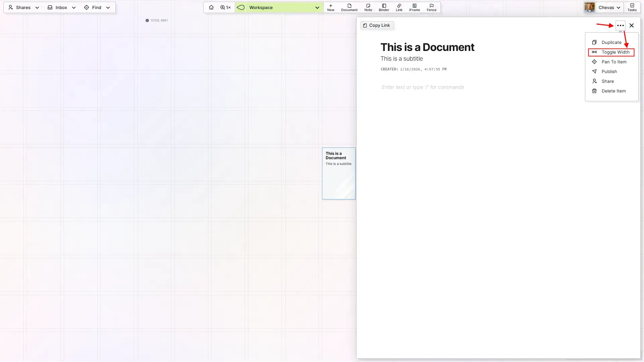Screen dimensions: 644x362
Task: Return home with the house icon
Action: pos(211,7)
